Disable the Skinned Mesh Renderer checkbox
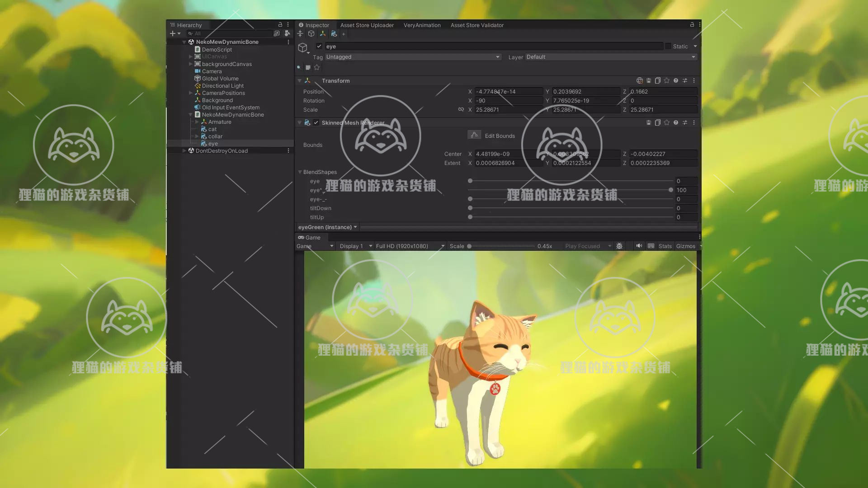This screenshot has height=488, width=868. (x=316, y=122)
